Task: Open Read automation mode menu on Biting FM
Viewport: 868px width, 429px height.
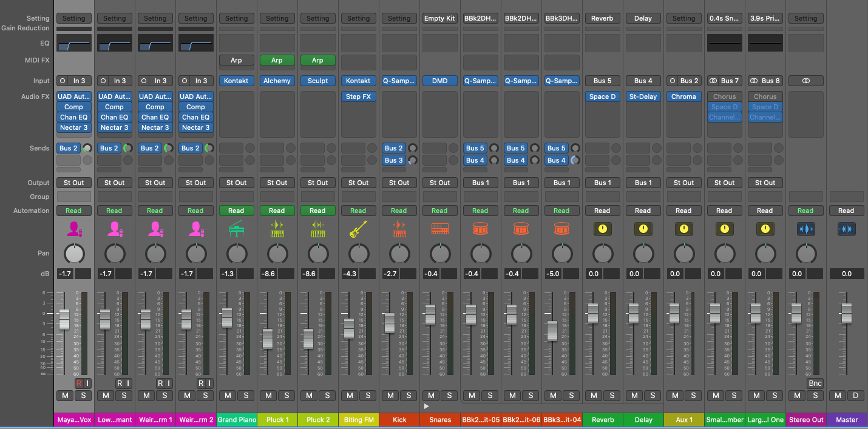Action: point(358,211)
